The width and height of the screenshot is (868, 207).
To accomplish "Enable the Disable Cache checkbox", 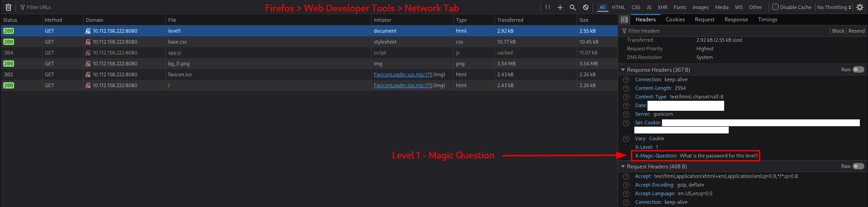I will (775, 7).
